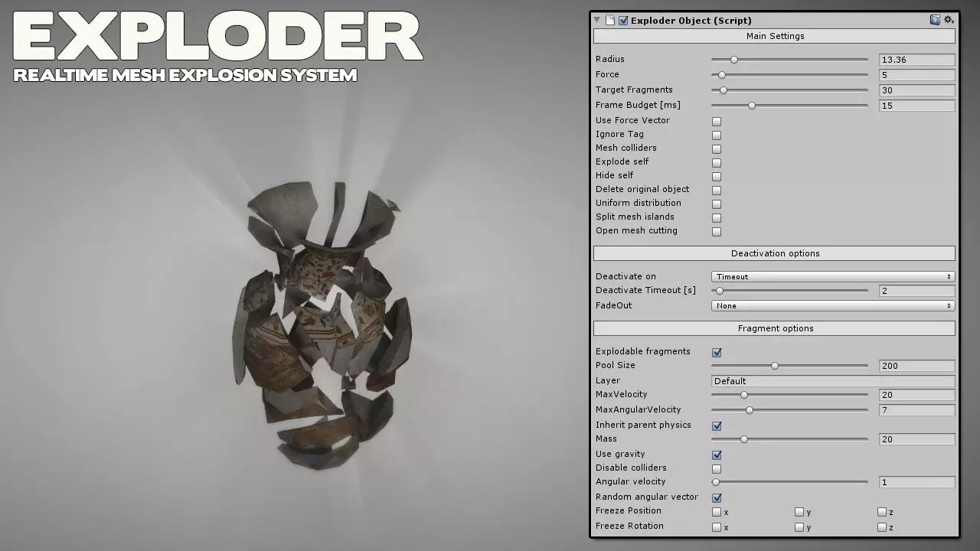
Task: Click the Pool Size value field
Action: [x=916, y=366]
